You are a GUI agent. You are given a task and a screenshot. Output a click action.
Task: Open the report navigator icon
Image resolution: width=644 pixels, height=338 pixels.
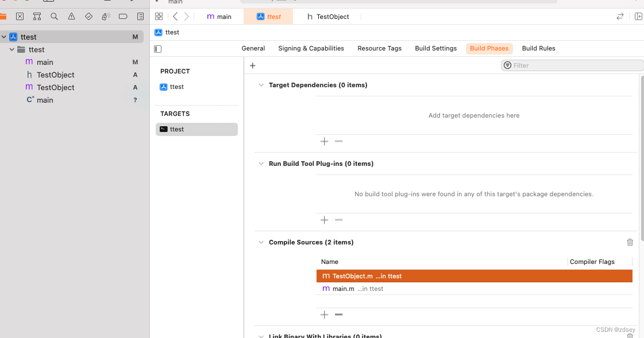(x=141, y=17)
